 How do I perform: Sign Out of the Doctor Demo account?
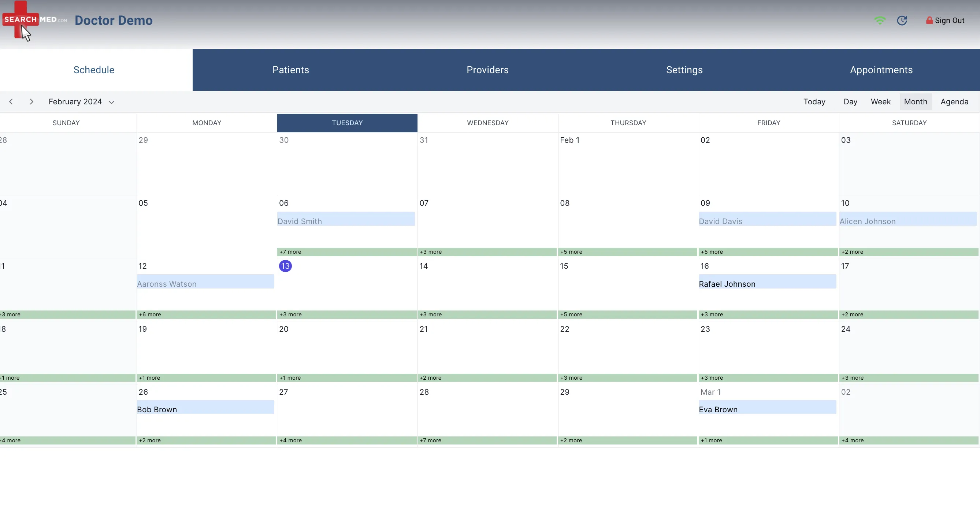945,21
